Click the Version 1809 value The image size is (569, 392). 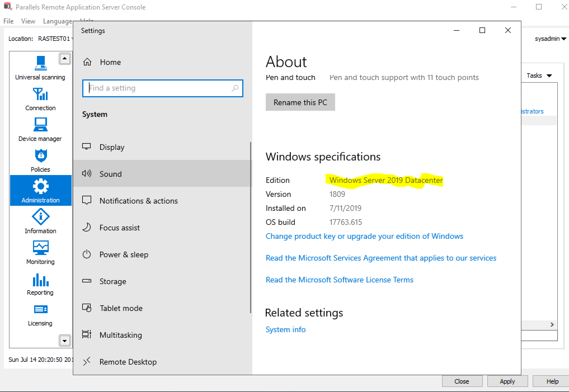tap(337, 194)
